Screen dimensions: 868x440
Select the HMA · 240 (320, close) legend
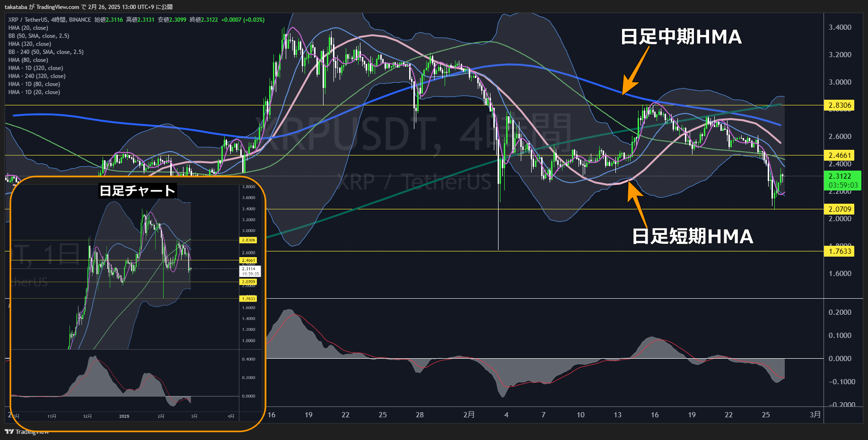click(37, 76)
